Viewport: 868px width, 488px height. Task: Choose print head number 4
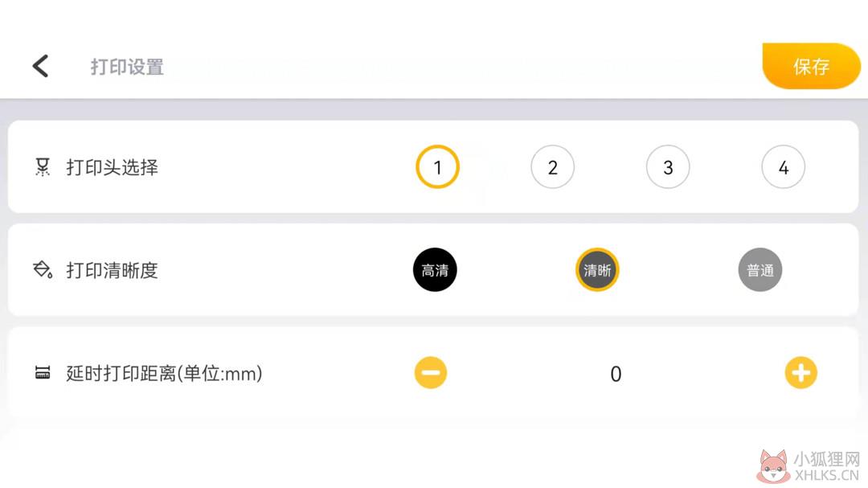[x=784, y=166]
